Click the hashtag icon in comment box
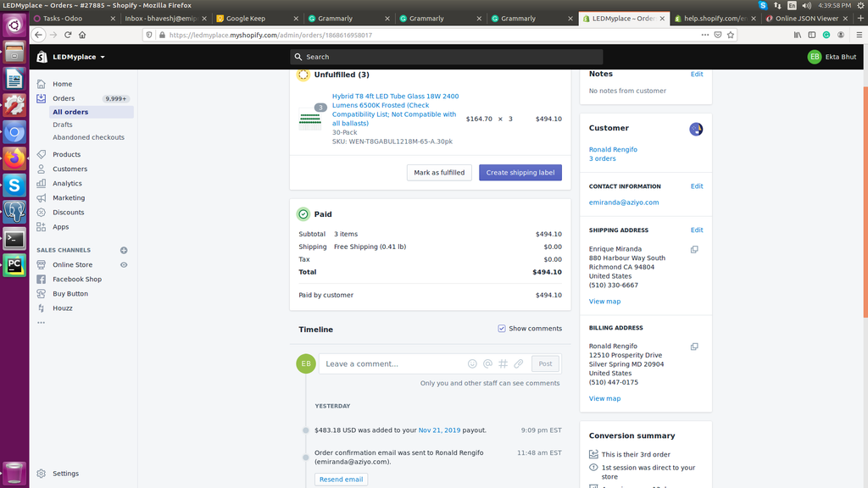868x488 pixels. (503, 363)
